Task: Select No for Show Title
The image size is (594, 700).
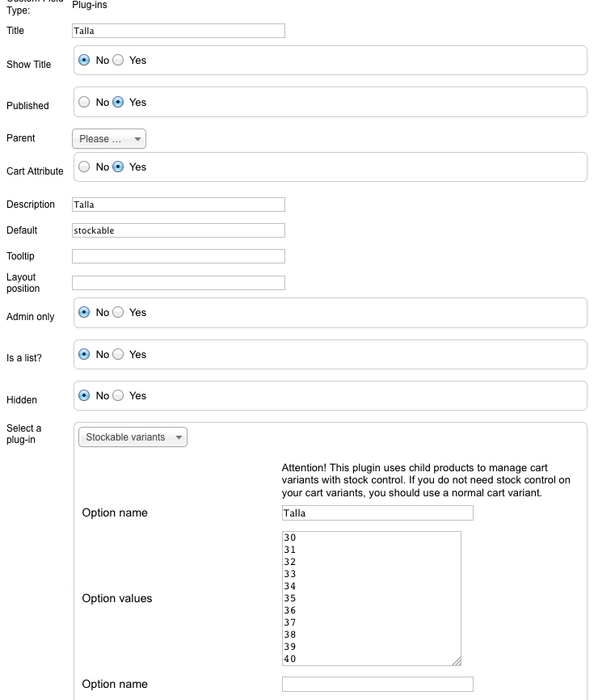Action: click(x=84, y=60)
